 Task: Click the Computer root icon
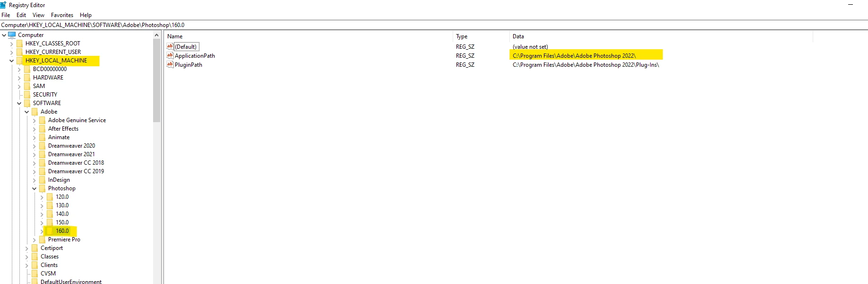pos(12,35)
